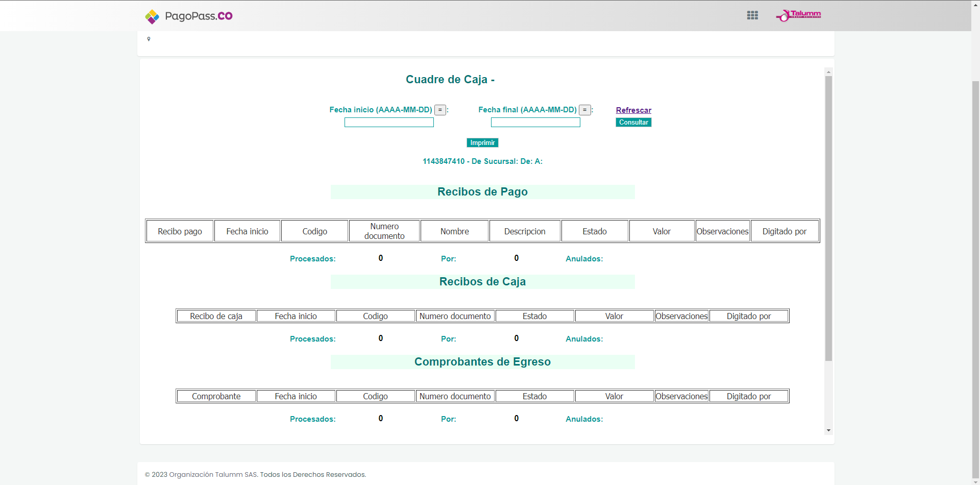This screenshot has height=485, width=980.
Task: Click the Comprobante column header
Action: tap(216, 396)
